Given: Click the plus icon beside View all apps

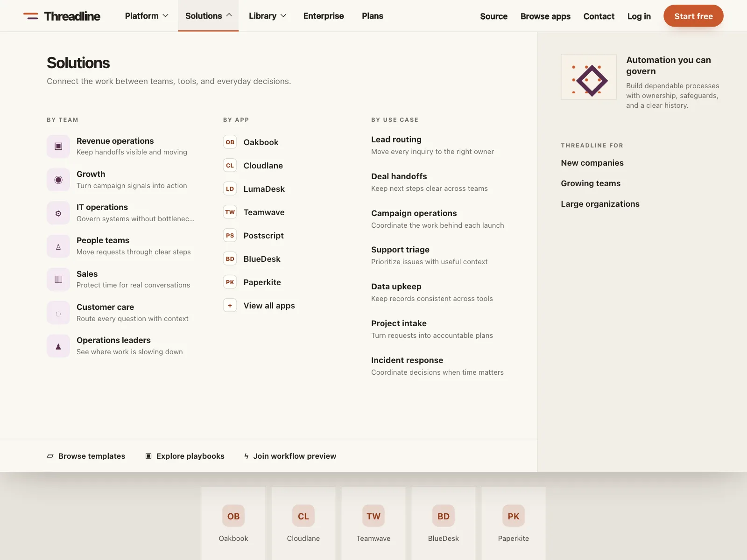Looking at the screenshot, I should pyautogui.click(x=230, y=305).
